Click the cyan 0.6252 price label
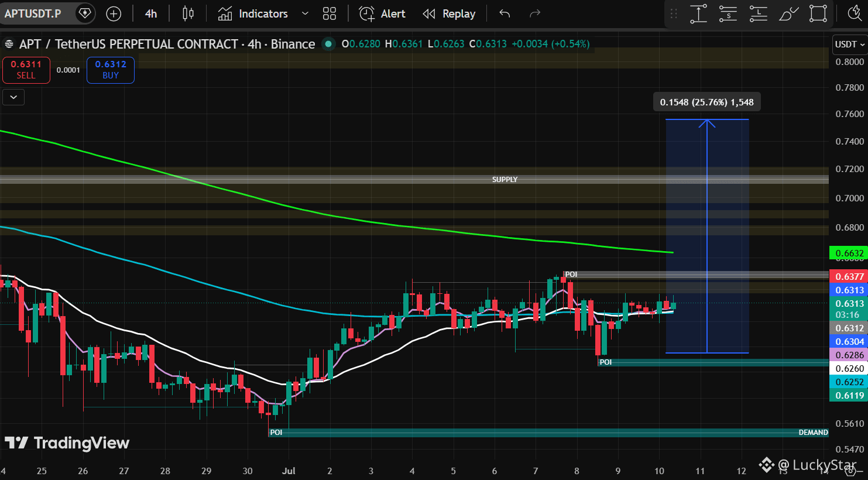Screen dimensions: 868x480 849,382
